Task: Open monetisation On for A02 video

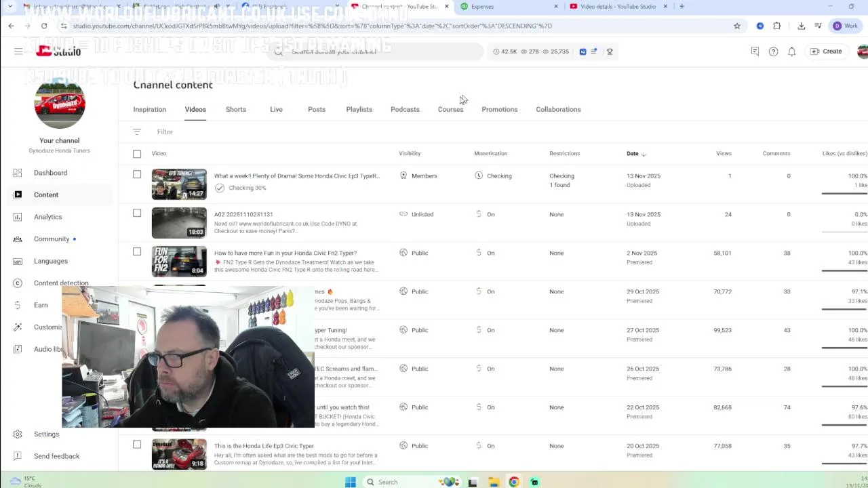Action: point(485,214)
